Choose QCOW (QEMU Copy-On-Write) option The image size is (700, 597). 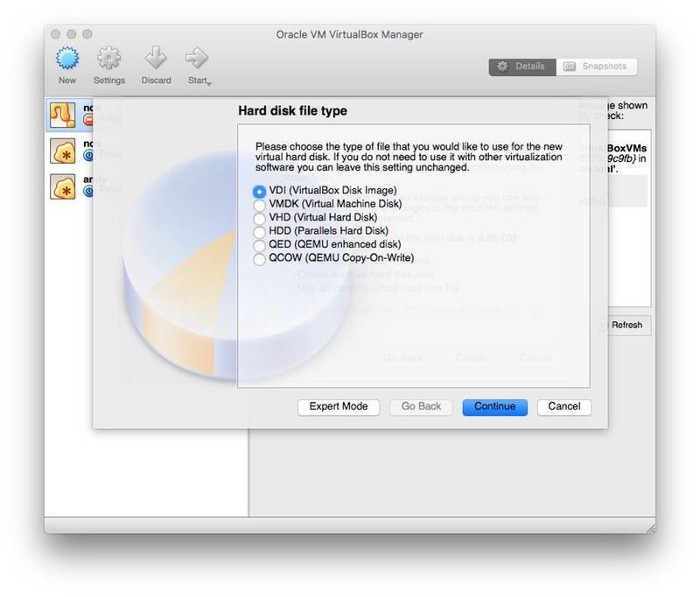[x=333, y=257]
